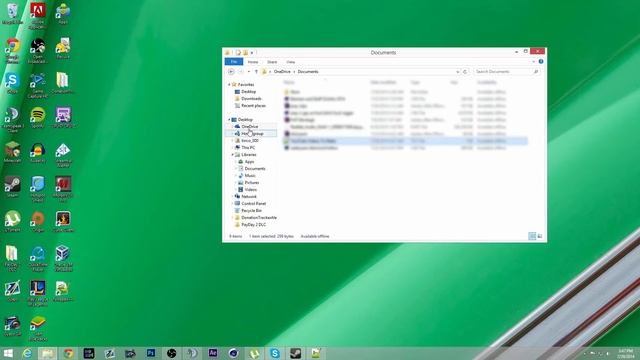Switch to the Share ribbon tab
The width and height of the screenshot is (640, 360).
coord(272,62)
